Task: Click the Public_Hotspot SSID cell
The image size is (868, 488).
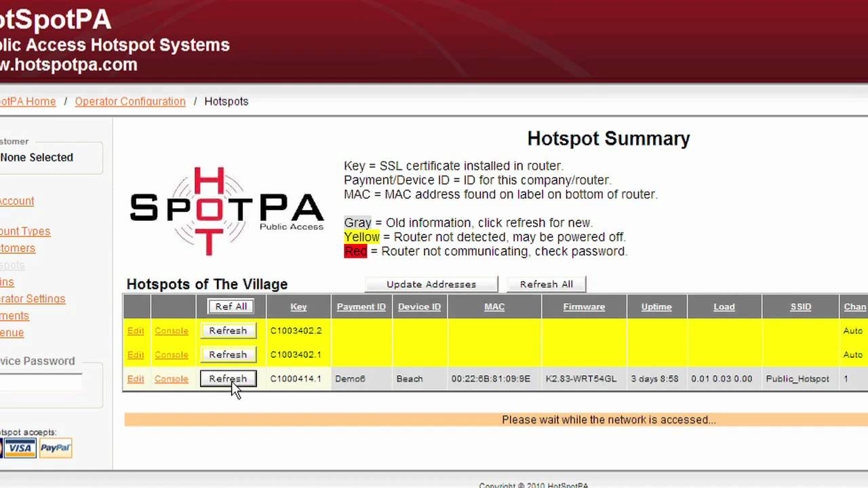Action: pos(797,379)
